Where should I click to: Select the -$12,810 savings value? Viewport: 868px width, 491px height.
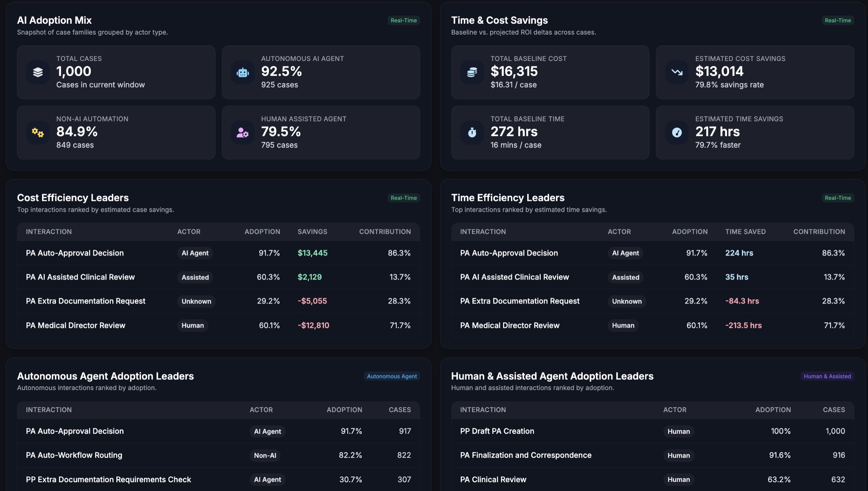[x=313, y=325]
